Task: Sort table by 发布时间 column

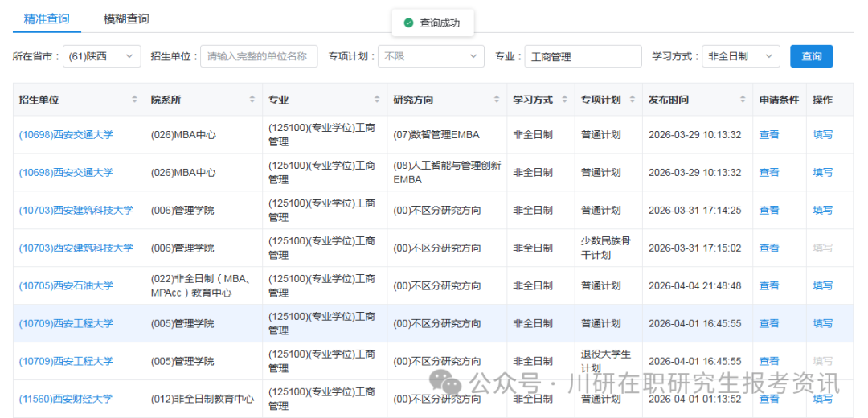Action: [743, 100]
